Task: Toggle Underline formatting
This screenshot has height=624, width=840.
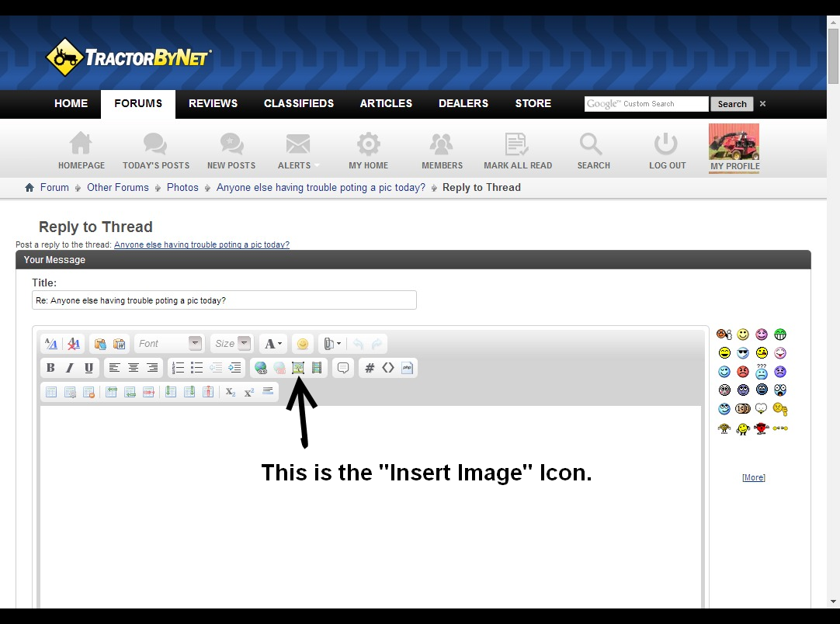Action: click(x=89, y=368)
